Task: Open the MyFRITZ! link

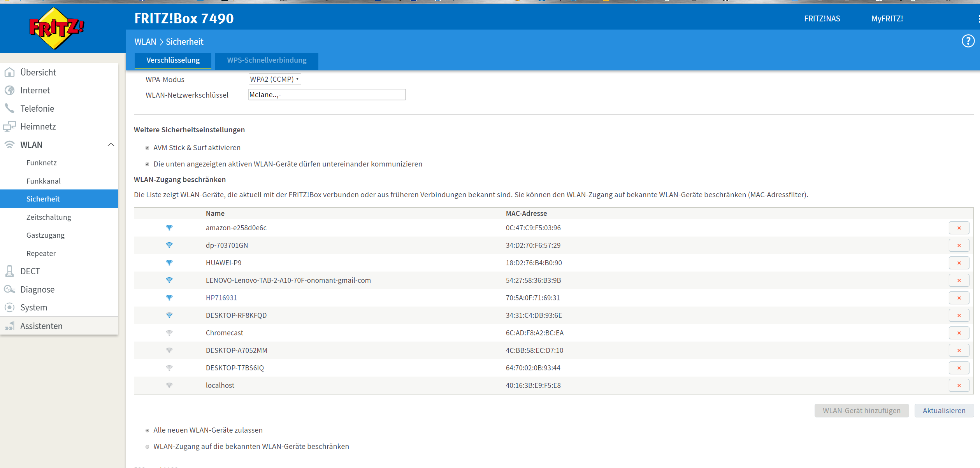Action: pos(887,19)
